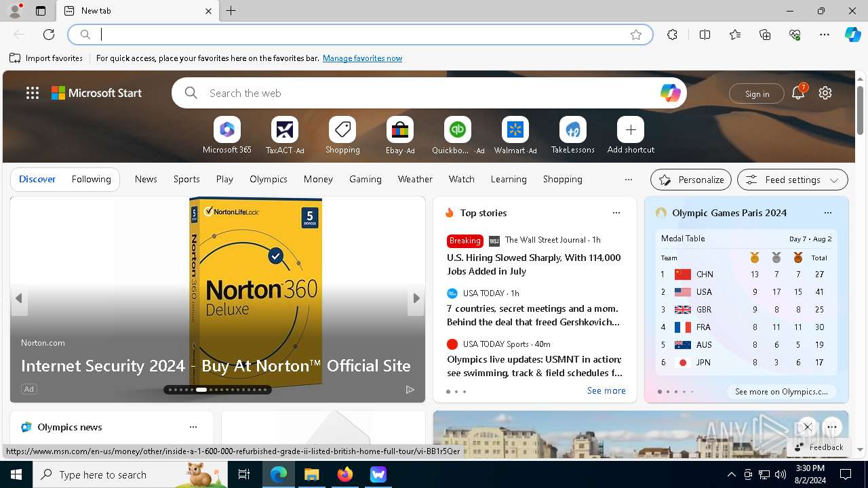The height and width of the screenshot is (488, 868).
Task: Switch to the Discover tab
Action: [37, 179]
